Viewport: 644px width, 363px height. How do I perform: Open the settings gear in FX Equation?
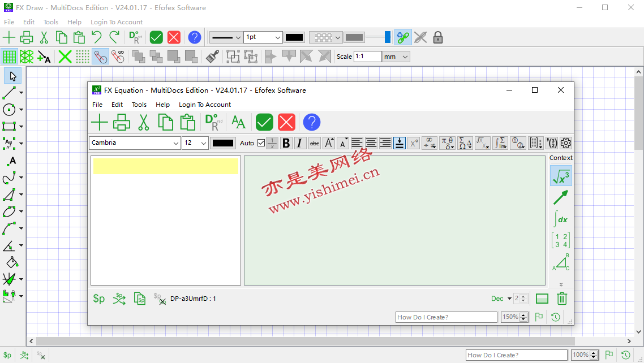click(566, 142)
